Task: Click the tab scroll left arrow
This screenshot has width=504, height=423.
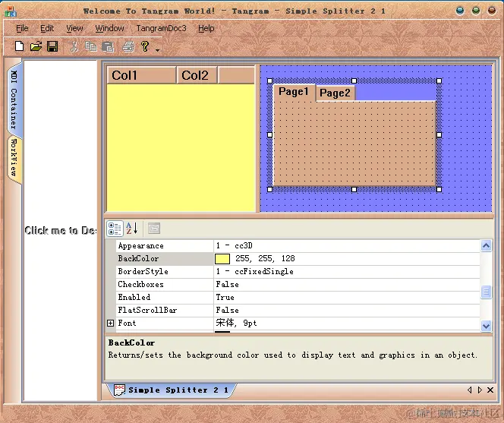Action: [470, 390]
